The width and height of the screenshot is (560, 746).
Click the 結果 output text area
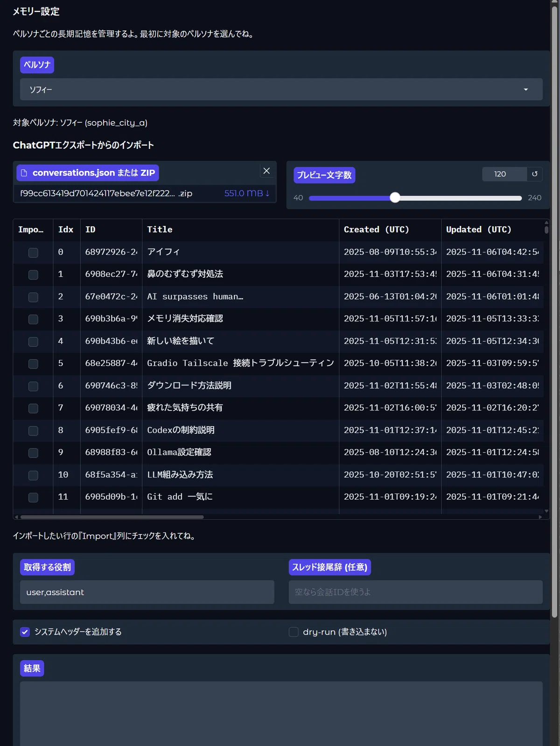point(281,713)
